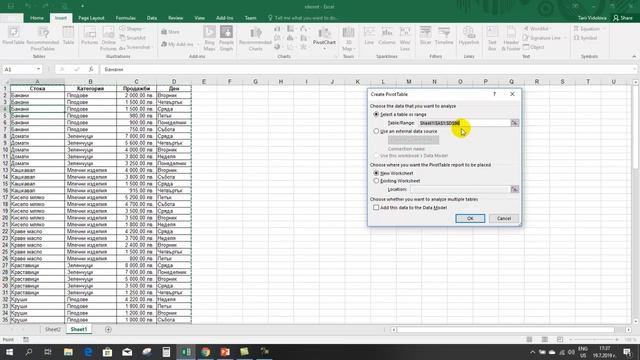Click Recommended Charts in the ribbon
Image resolution: width=640 pixels, height=360 pixels.
[256, 38]
